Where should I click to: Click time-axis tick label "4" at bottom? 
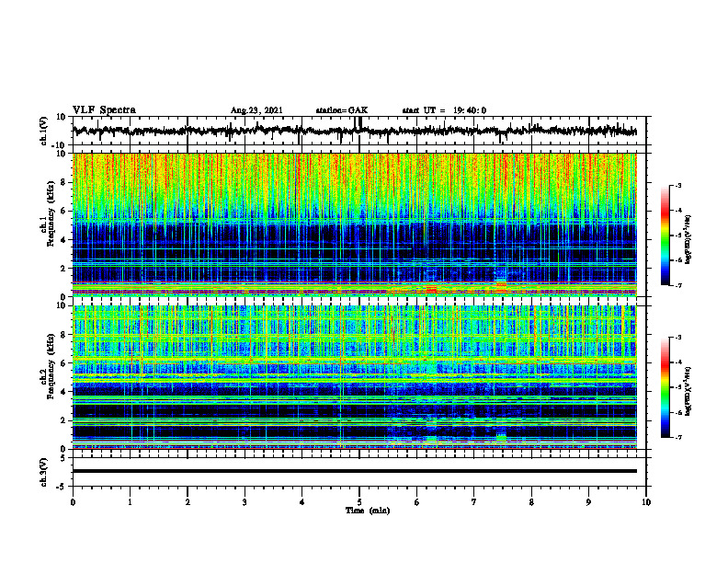point(302,502)
